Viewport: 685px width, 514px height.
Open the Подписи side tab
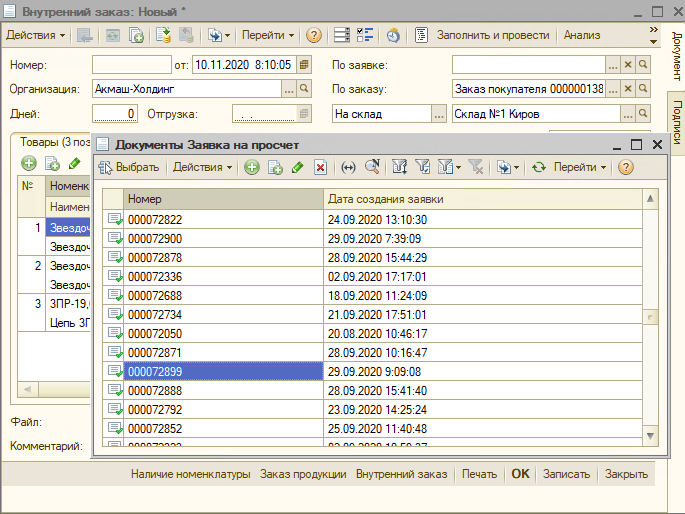coord(676,122)
